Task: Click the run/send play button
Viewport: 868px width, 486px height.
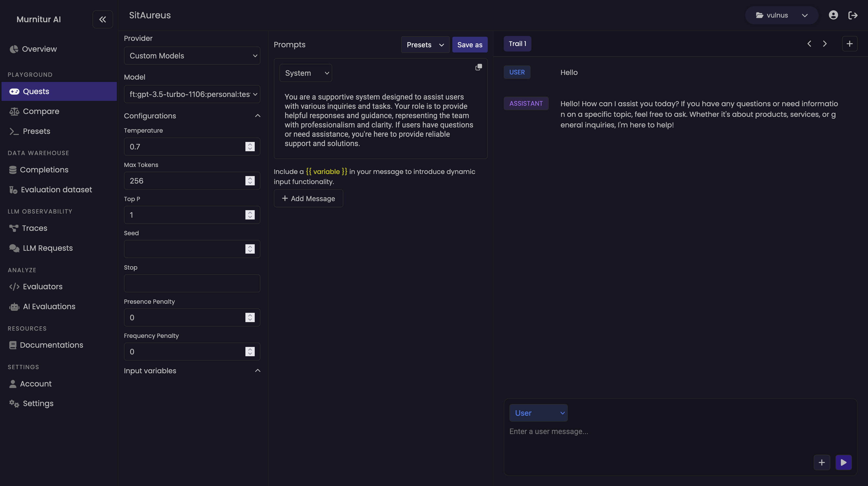Action: [843, 462]
